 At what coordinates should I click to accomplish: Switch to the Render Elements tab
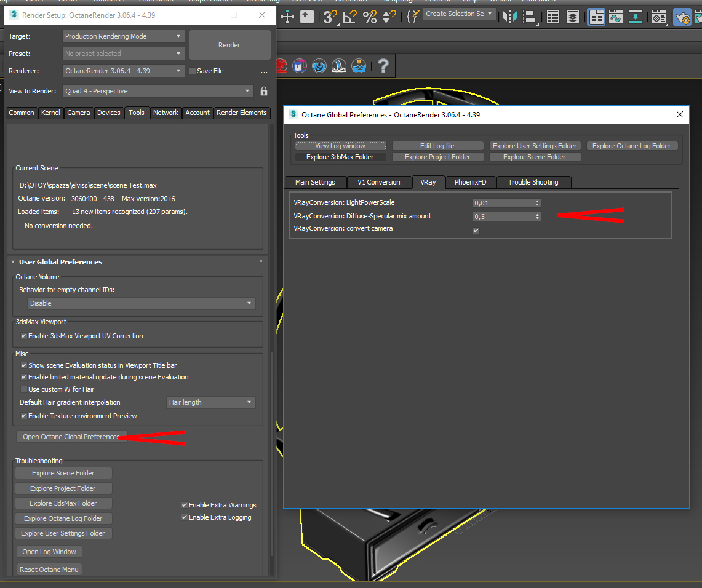(x=242, y=113)
